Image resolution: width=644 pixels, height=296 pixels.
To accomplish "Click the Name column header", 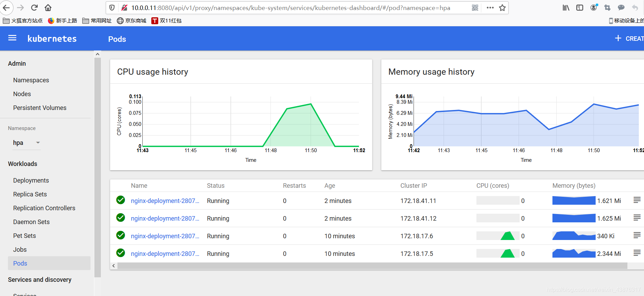I will coord(139,186).
